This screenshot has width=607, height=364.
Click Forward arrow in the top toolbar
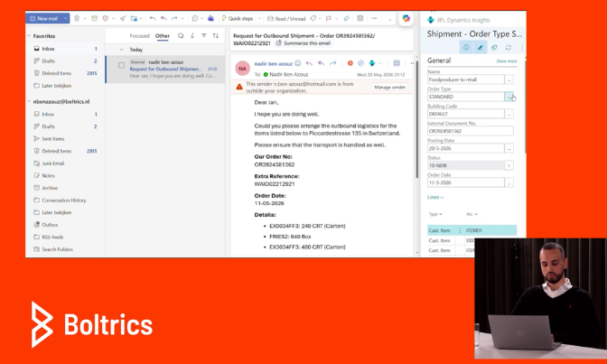pyautogui.click(x=174, y=18)
